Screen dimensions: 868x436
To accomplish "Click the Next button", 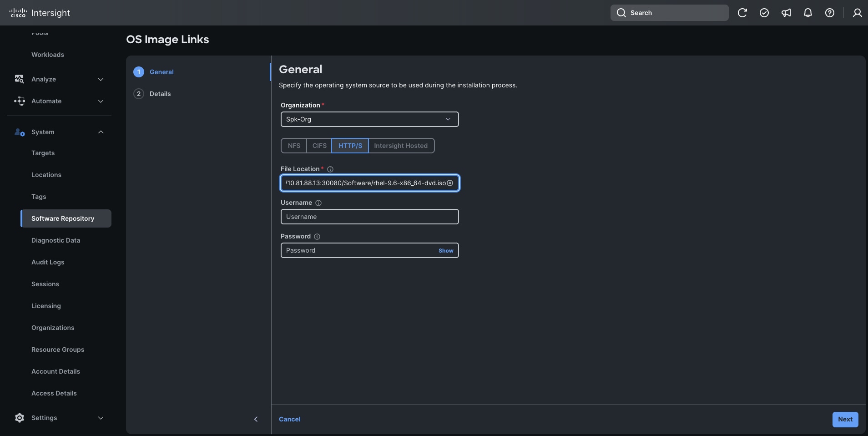I will (x=845, y=419).
